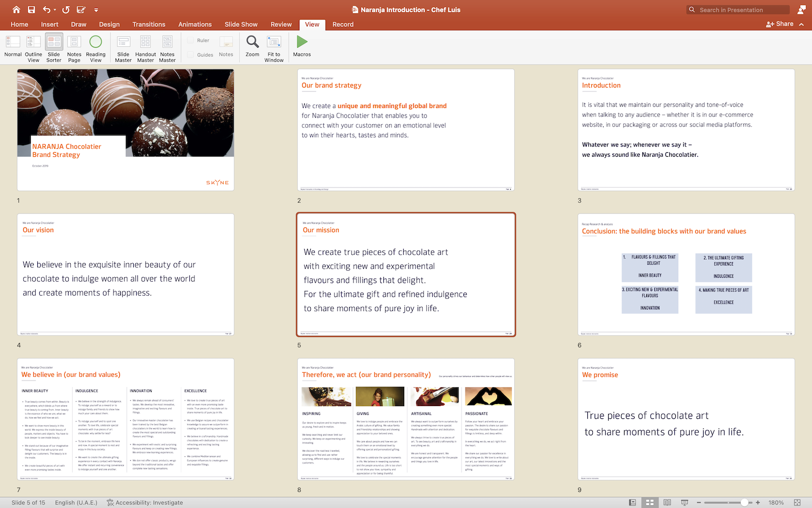Screen dimensions: 812x508
Task: Switch to Normal view
Action: 13,47
